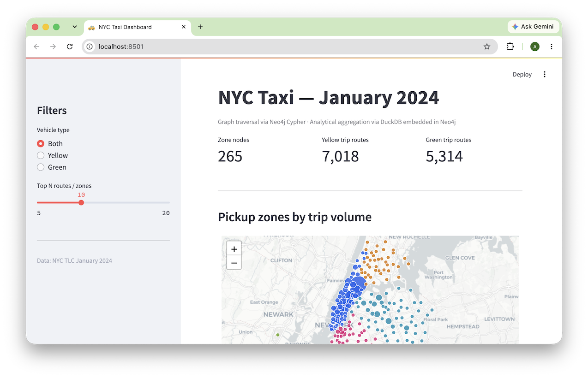Switch to the NYC Taxi Dashboard tab
This screenshot has width=588, height=378.
[137, 27]
